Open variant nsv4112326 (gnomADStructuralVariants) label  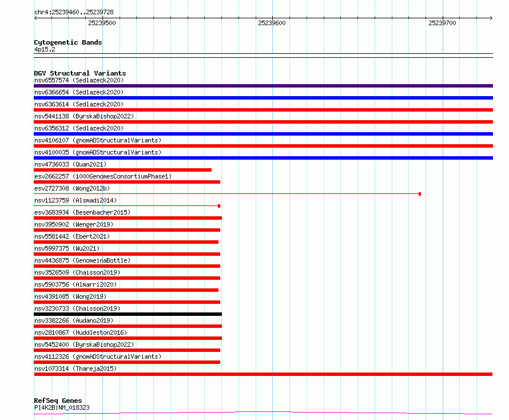tap(98, 356)
